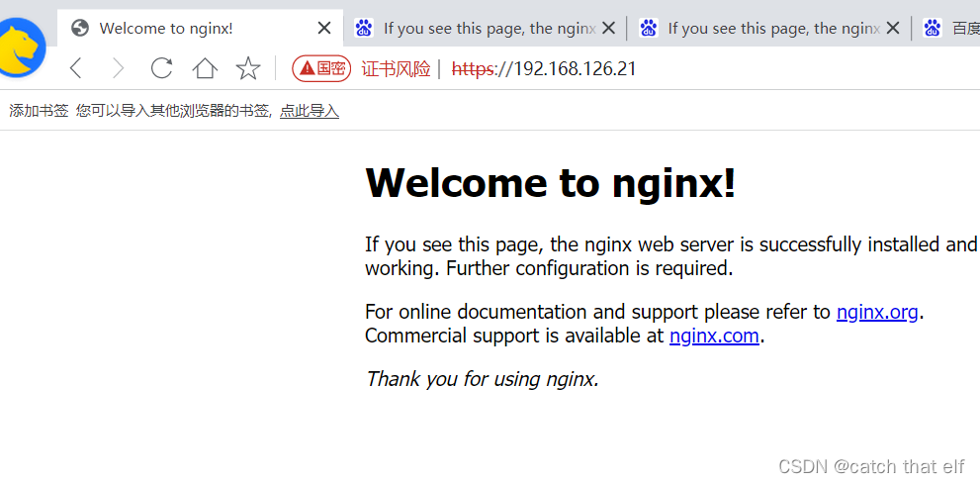
Task: Click the forward navigation arrow
Action: pyautogui.click(x=118, y=67)
